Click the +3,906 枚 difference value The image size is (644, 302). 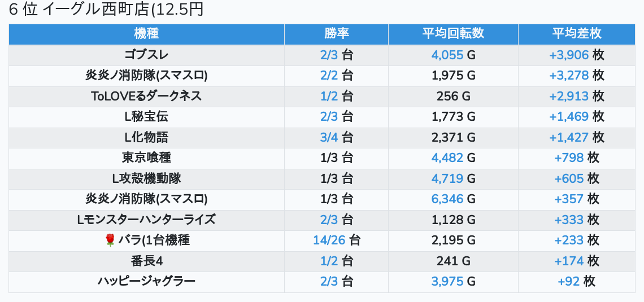[576, 55]
